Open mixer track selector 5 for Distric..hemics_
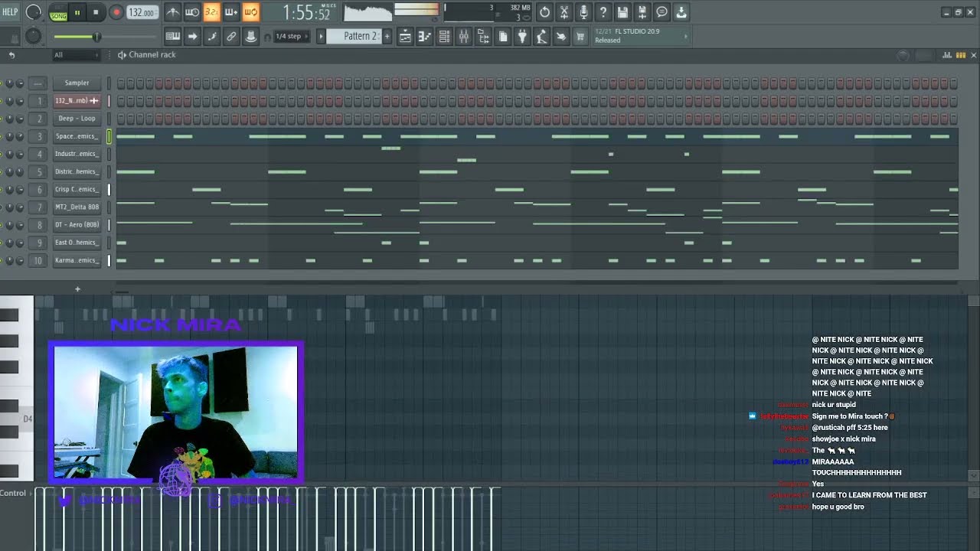This screenshot has height=551, width=980. click(39, 171)
